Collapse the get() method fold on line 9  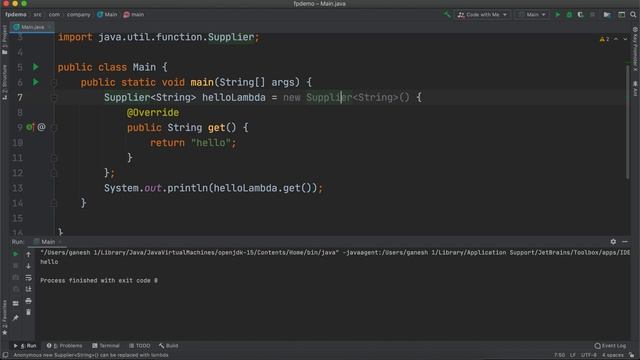tap(53, 127)
